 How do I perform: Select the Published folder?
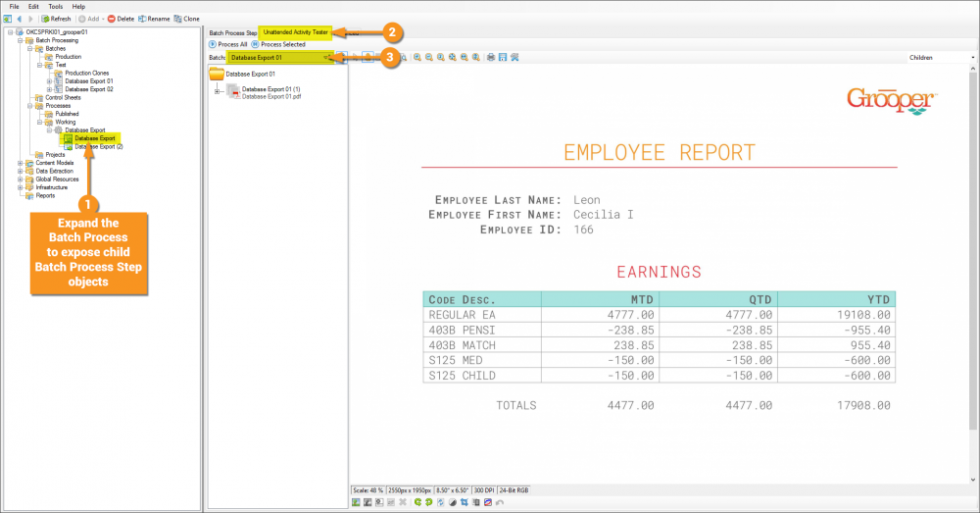[67, 114]
